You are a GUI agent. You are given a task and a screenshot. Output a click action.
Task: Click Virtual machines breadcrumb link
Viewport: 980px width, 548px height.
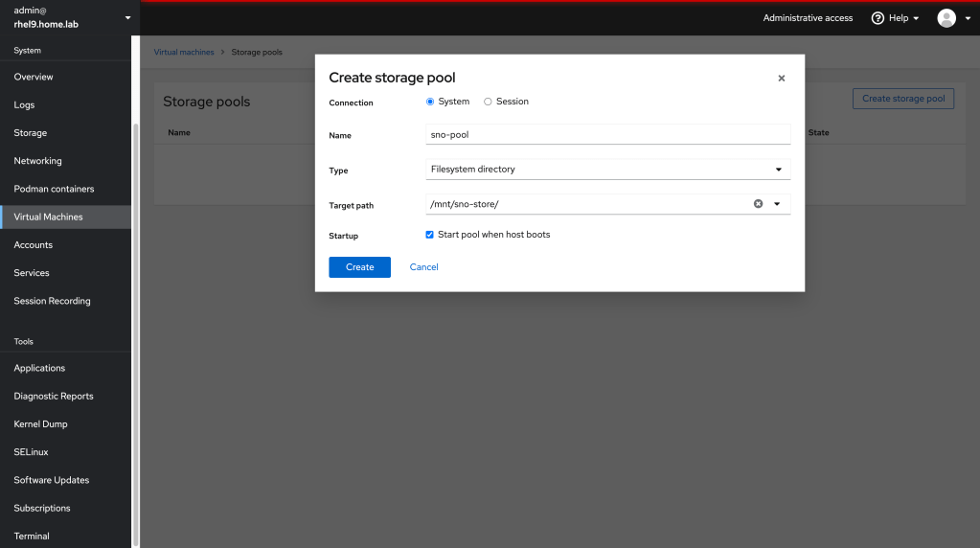click(x=184, y=52)
